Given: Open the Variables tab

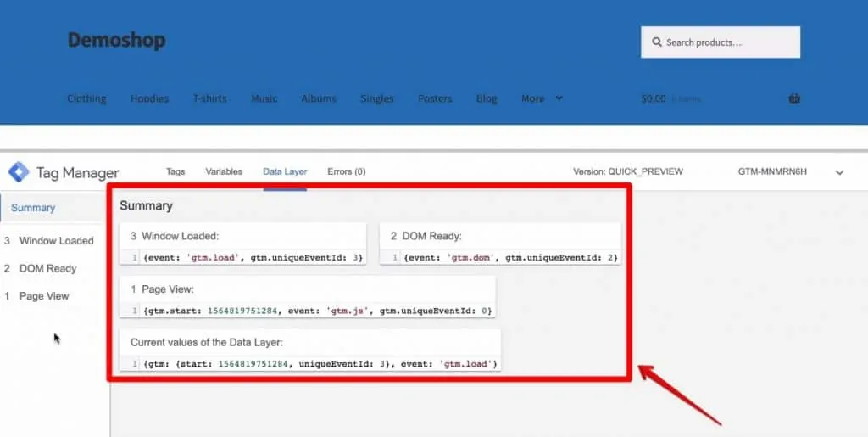Looking at the screenshot, I should (224, 171).
